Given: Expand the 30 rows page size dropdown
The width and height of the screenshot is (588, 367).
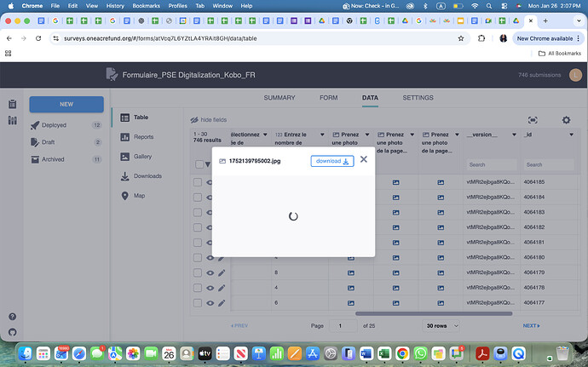Looking at the screenshot, I should pyautogui.click(x=441, y=325).
